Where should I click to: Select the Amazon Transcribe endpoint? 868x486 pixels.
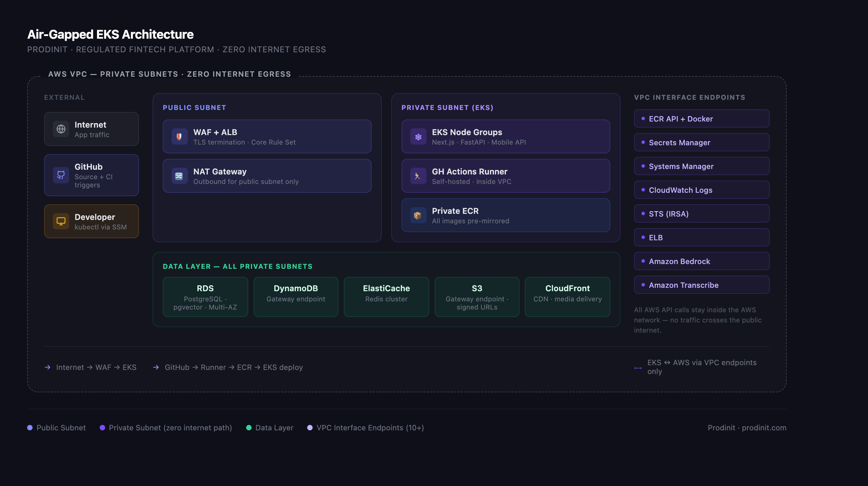coord(702,285)
